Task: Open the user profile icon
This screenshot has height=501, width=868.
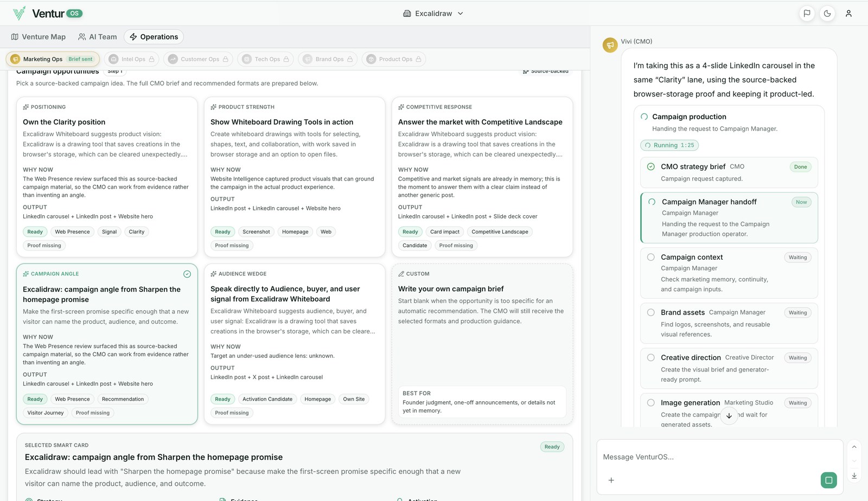Action: (x=848, y=14)
